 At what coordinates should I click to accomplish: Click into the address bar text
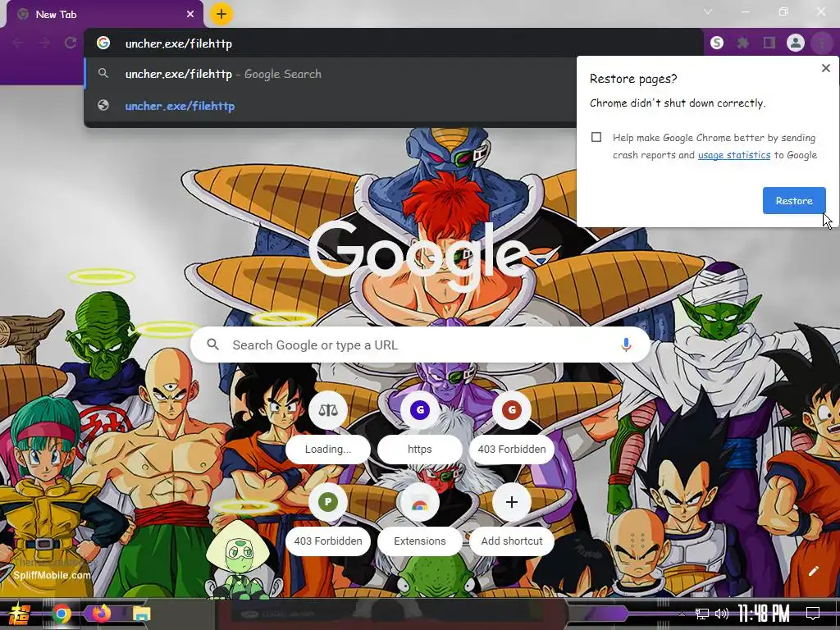178,43
